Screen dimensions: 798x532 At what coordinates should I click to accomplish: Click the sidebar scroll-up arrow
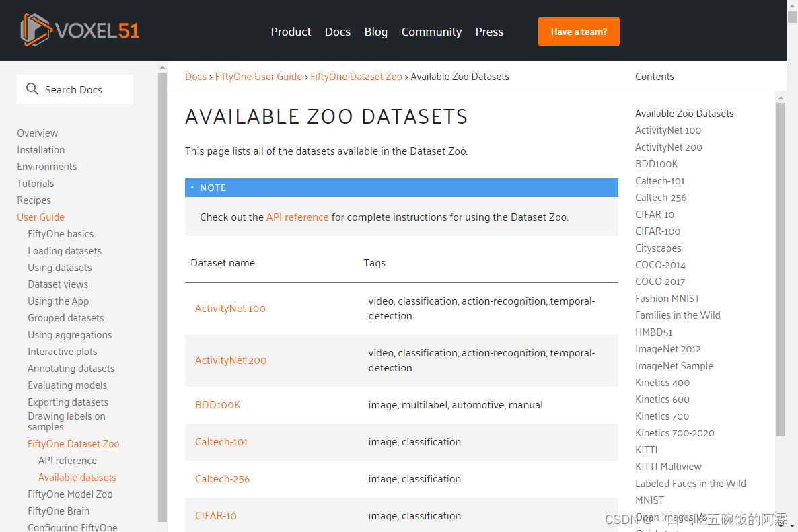click(x=162, y=67)
